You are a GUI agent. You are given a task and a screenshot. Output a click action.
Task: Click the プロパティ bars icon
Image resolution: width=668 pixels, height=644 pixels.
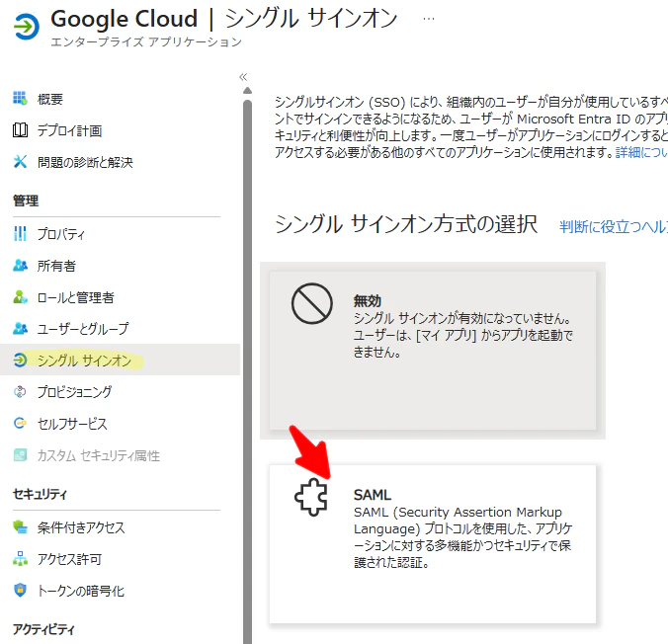[20, 233]
